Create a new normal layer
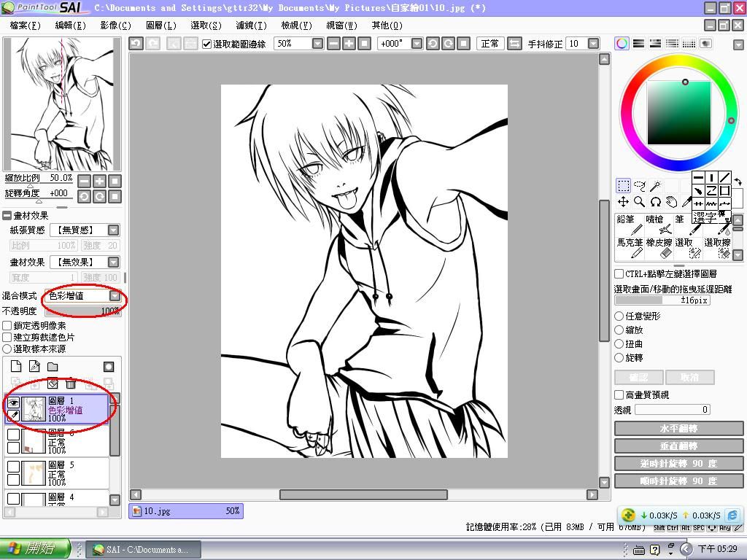747x560 pixels. (x=16, y=366)
